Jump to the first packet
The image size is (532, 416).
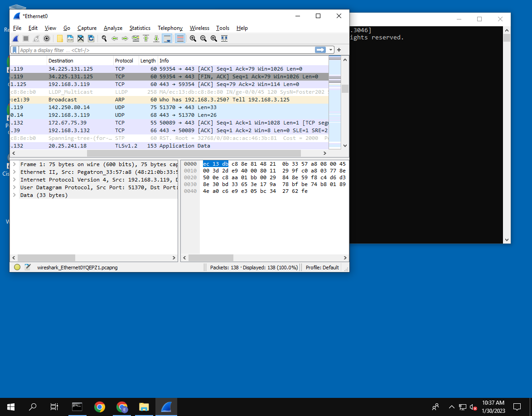click(x=146, y=38)
